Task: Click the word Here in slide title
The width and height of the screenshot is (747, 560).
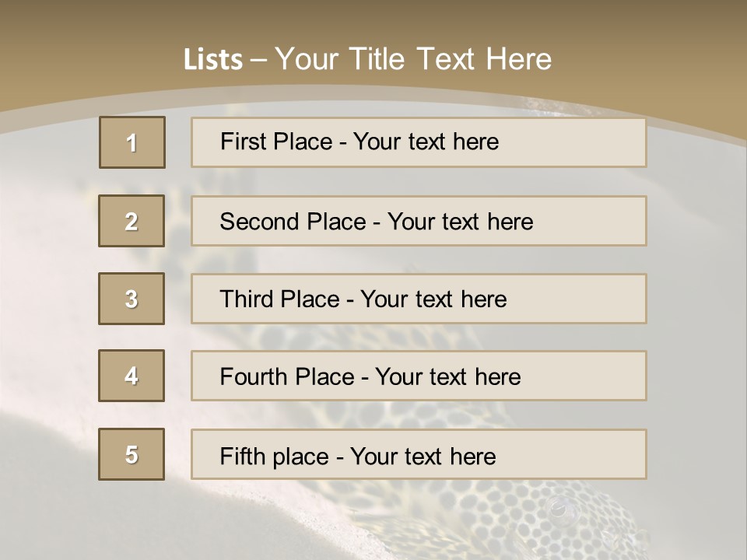Action: (x=519, y=59)
